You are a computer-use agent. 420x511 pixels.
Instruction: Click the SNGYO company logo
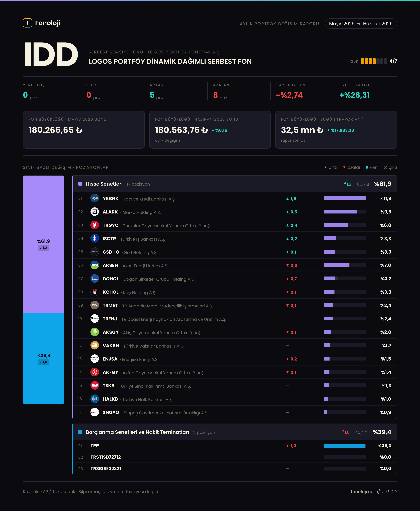[x=95, y=412]
